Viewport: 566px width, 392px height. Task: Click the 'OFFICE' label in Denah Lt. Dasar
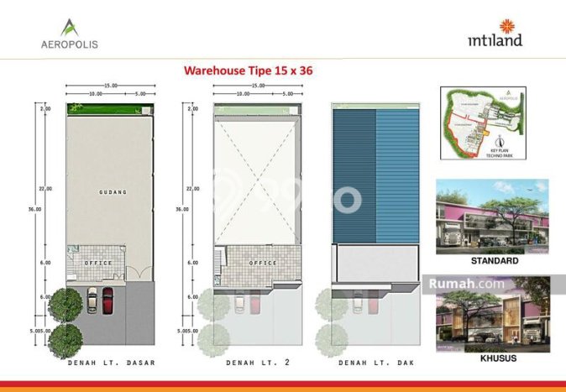(x=98, y=263)
